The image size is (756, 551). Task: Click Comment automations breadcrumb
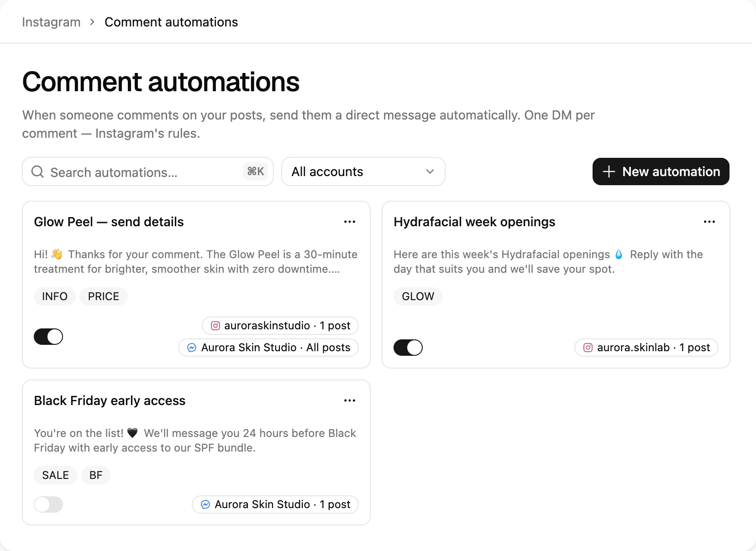[x=171, y=22]
